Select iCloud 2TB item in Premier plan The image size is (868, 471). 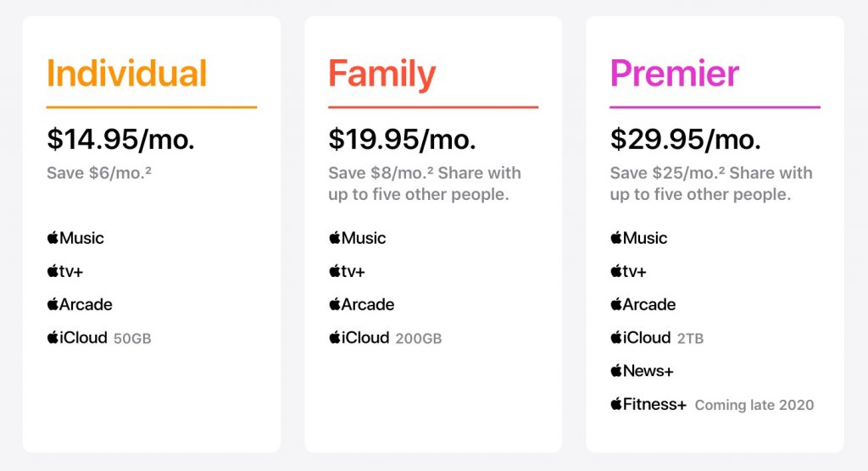tap(657, 338)
